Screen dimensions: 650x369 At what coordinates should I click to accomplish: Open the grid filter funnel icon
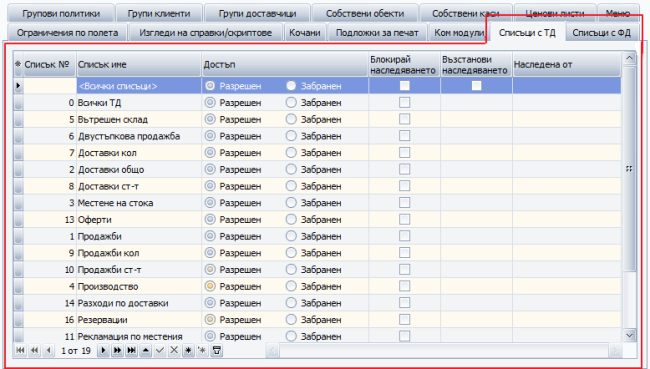pos(216,350)
